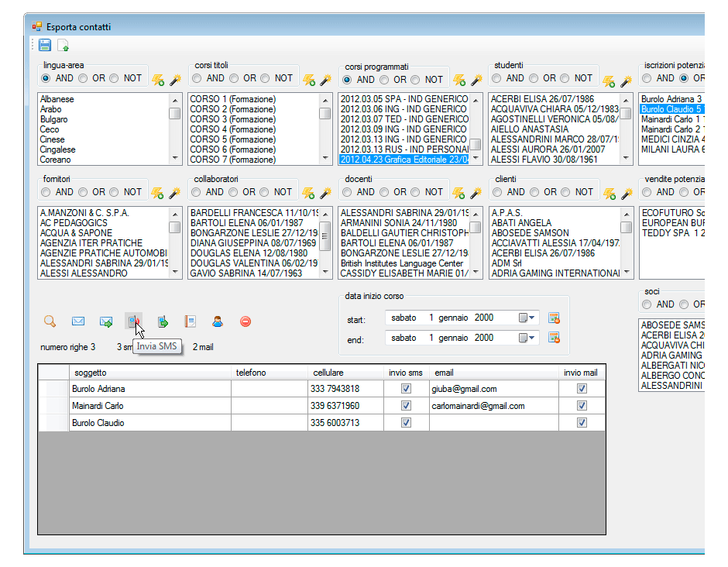Click up arrow of corsi programmati list scrollbar
This screenshot has height=567, width=728.
point(476,100)
